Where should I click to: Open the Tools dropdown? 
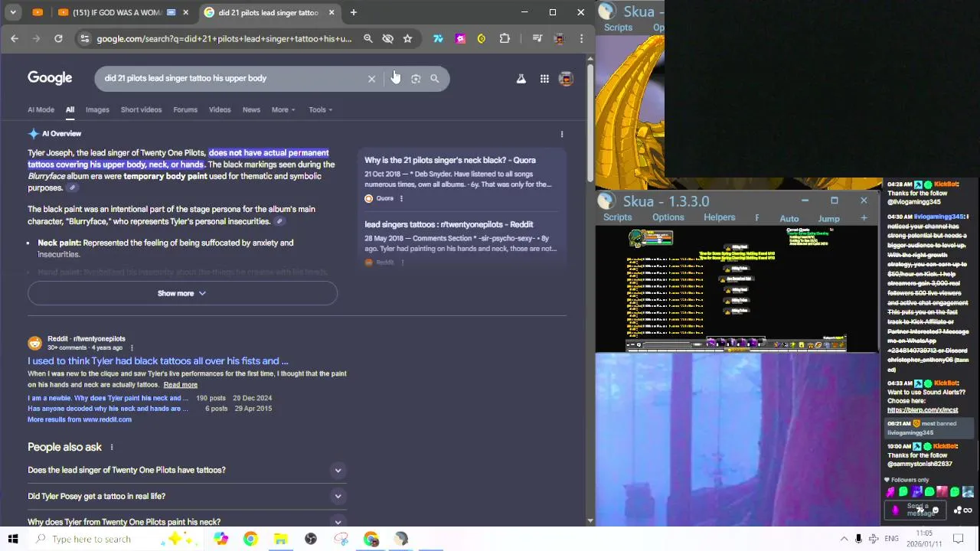320,109
